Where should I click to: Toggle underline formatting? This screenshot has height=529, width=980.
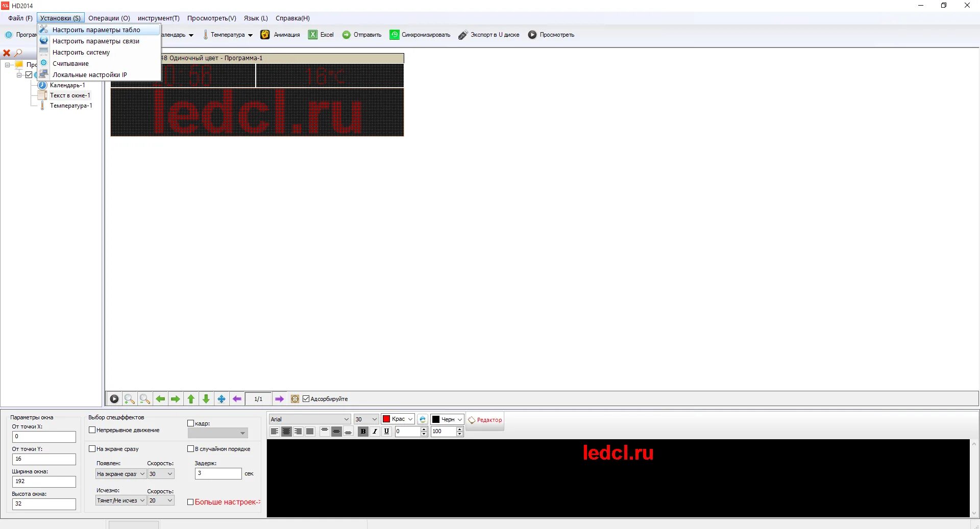point(386,432)
